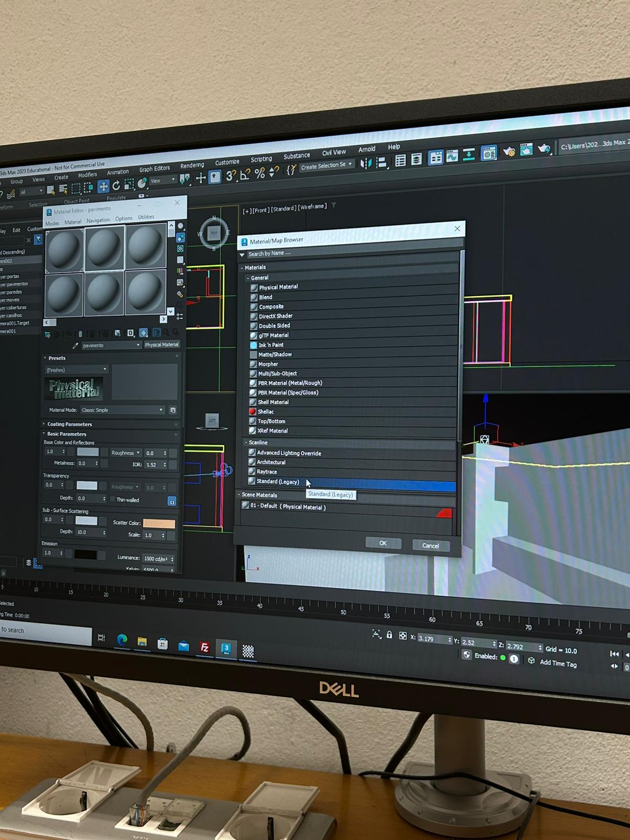The image size is (630, 840).
Task: Open the Curve Editor icon
Action: tap(452, 156)
